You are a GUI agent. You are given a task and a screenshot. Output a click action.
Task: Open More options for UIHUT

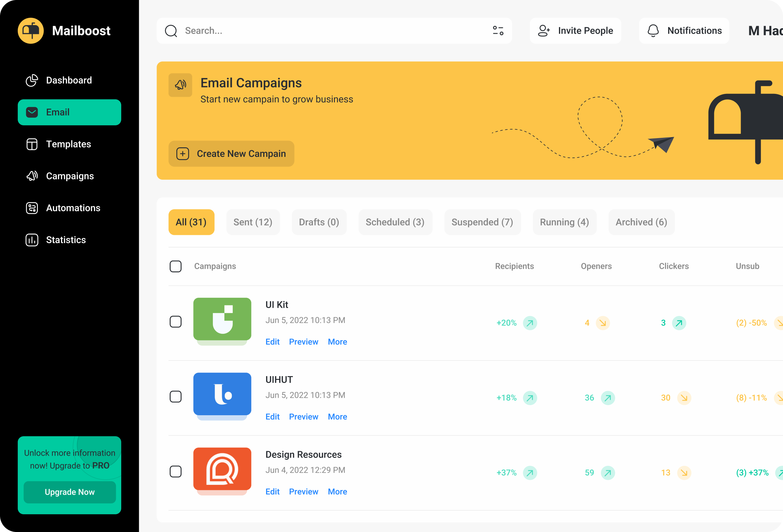(x=337, y=417)
